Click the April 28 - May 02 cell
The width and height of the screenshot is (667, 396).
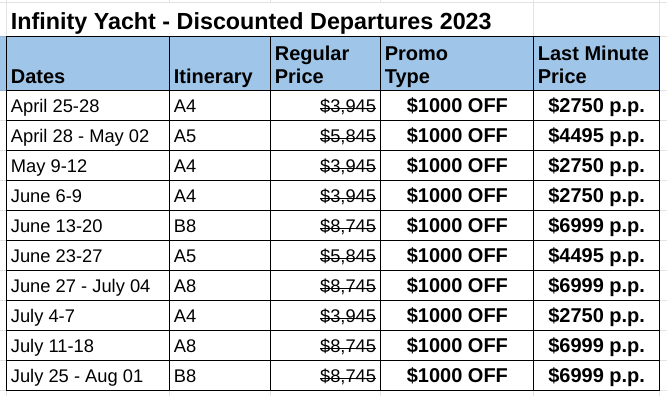pyautogui.click(x=88, y=136)
